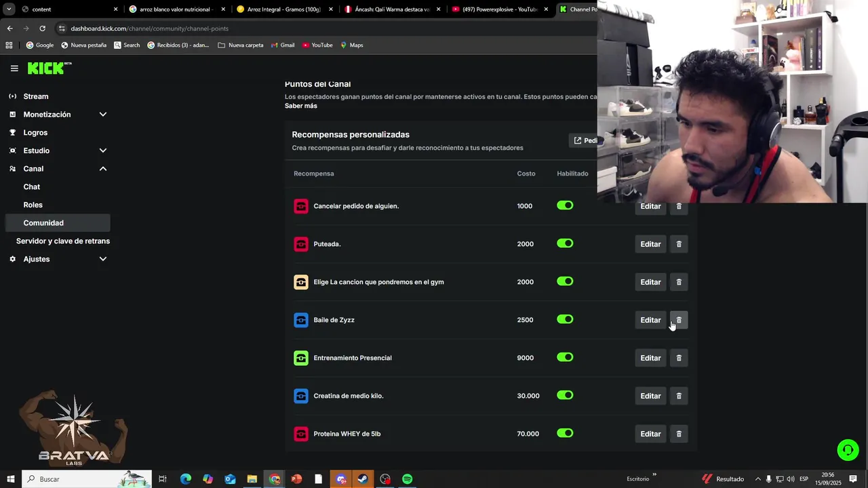Open Servidor y clave de retrans

tap(63, 241)
